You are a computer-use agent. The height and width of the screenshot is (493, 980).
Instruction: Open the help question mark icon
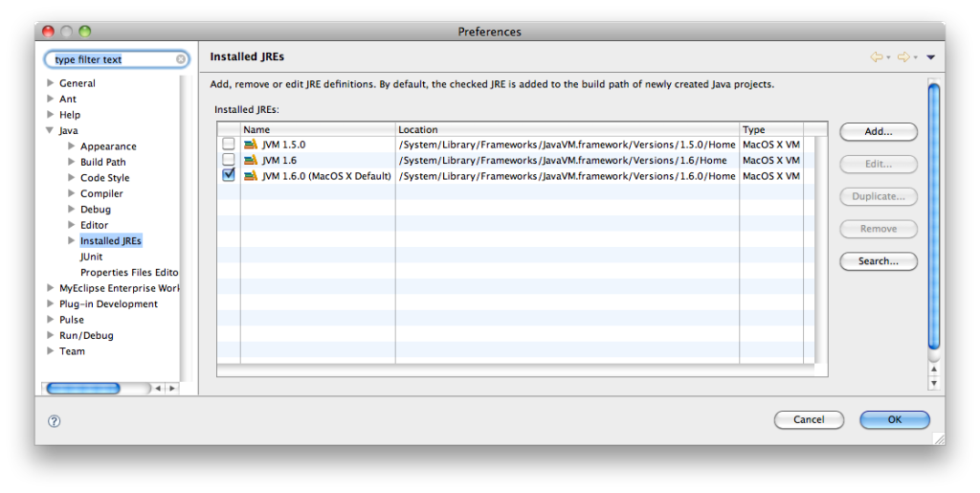click(55, 421)
